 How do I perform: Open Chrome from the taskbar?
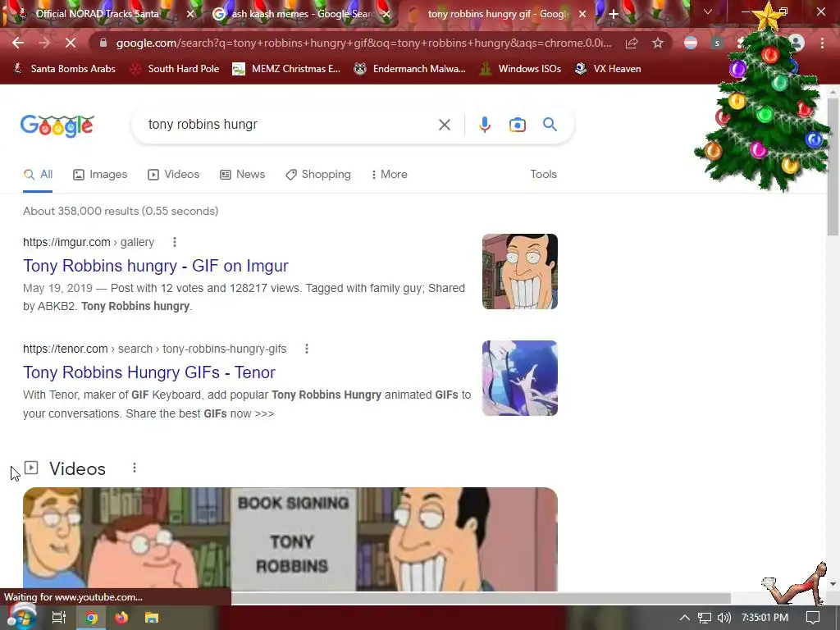(92, 618)
